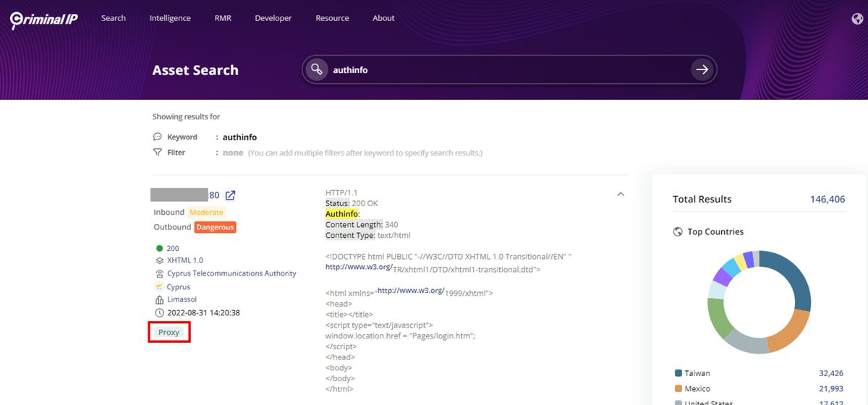This screenshot has height=405, width=868.
Task: Click the first www.w3.org link in DOCTYPE
Action: (x=359, y=266)
